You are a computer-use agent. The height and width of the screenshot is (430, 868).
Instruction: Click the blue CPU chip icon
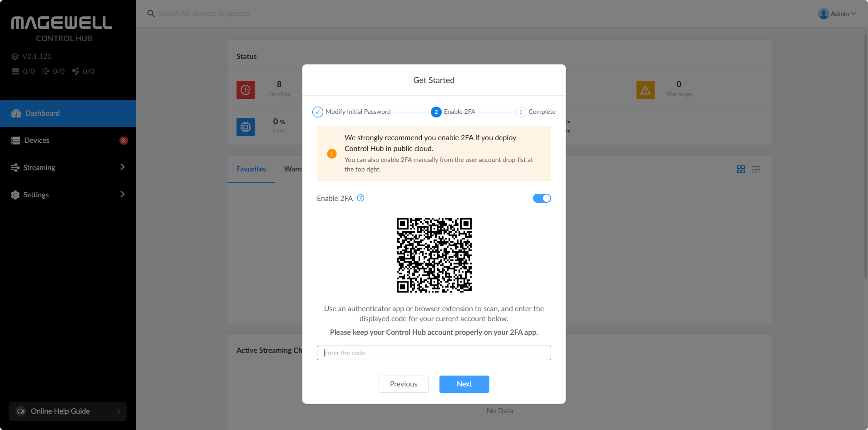click(246, 127)
